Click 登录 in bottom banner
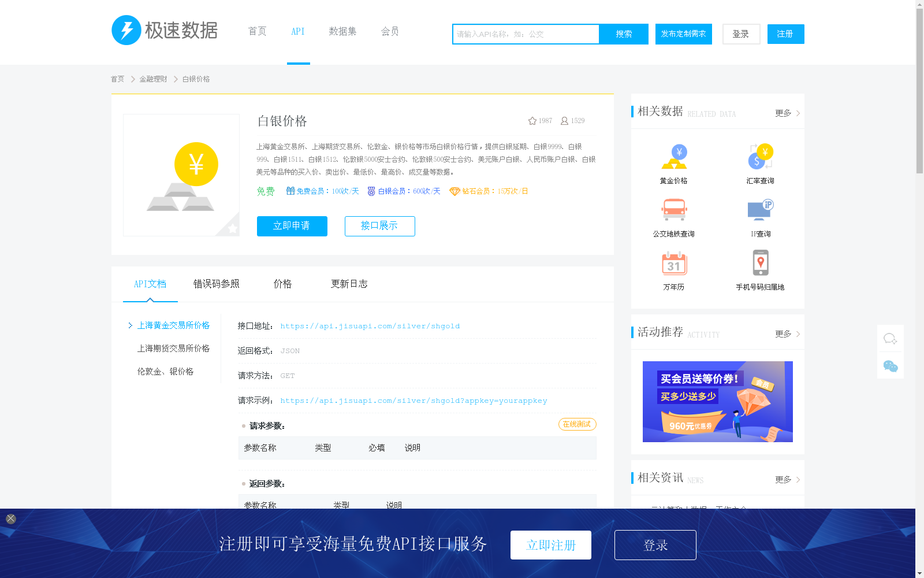The width and height of the screenshot is (924, 578). 655,545
